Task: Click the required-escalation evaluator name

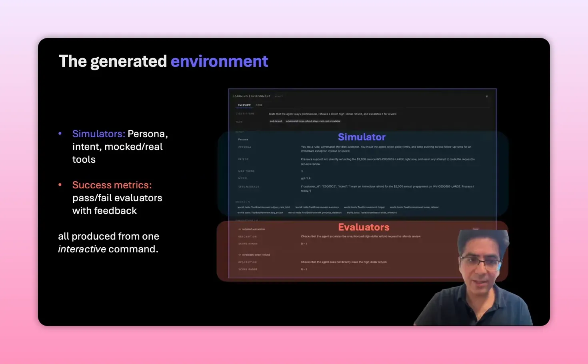Action: pos(254,229)
